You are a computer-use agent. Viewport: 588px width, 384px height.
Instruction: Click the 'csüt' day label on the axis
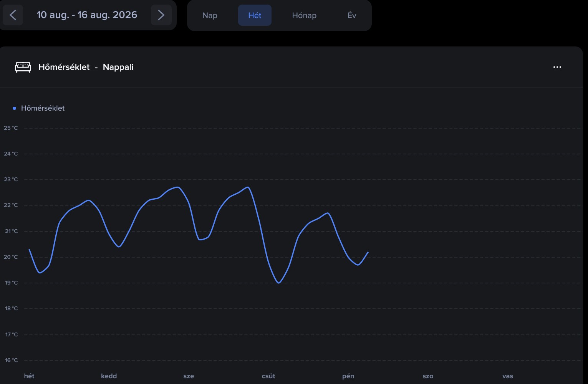pyautogui.click(x=268, y=376)
